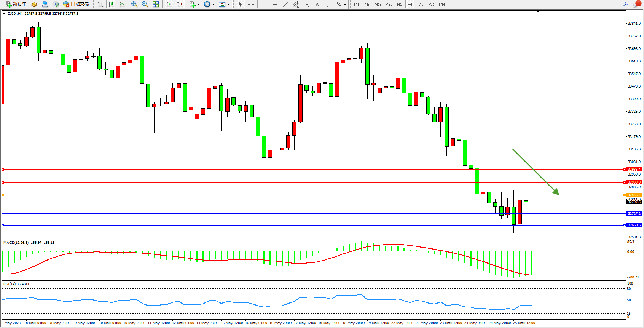Image resolution: width=644 pixels, height=328 pixels.
Task: Click the chart shift triangle marker at top
Action: pos(538,12)
